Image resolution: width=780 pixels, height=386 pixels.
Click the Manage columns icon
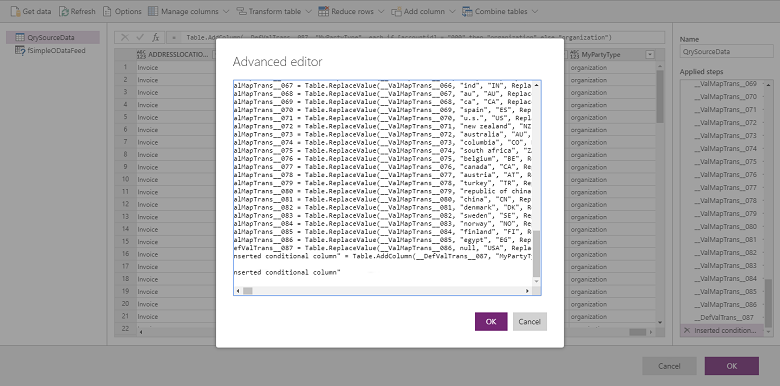coord(153,11)
